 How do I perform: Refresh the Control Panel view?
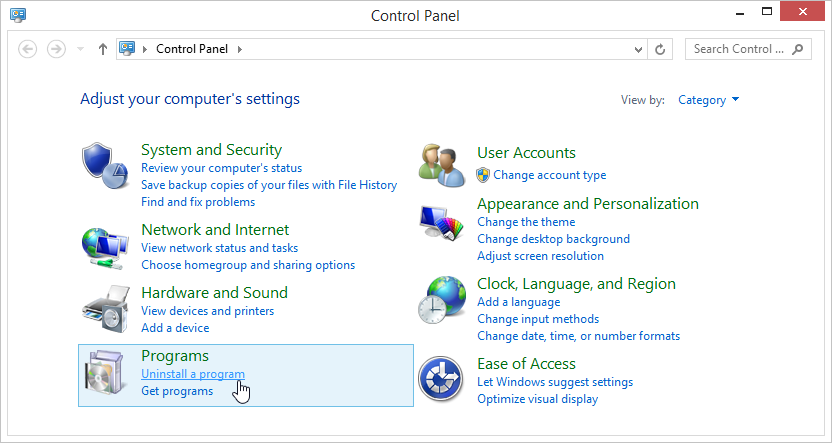click(660, 49)
